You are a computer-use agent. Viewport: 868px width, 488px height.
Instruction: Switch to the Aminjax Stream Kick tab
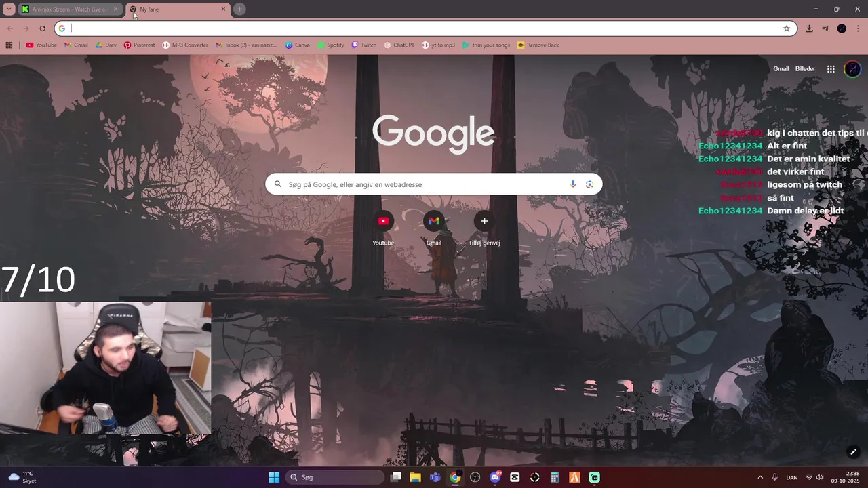pos(69,9)
